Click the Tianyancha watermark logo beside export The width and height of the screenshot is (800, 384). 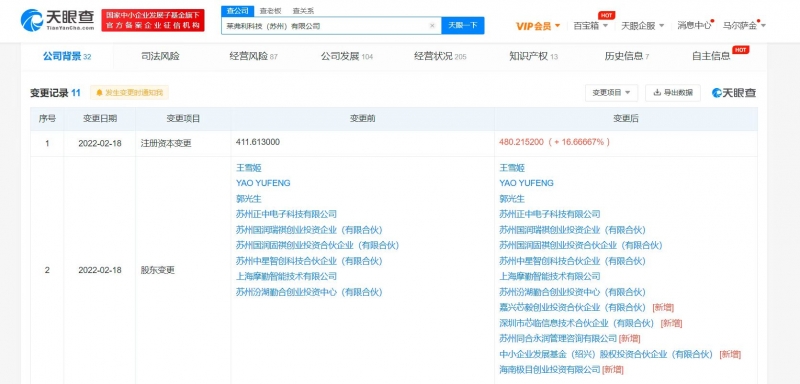tap(734, 93)
